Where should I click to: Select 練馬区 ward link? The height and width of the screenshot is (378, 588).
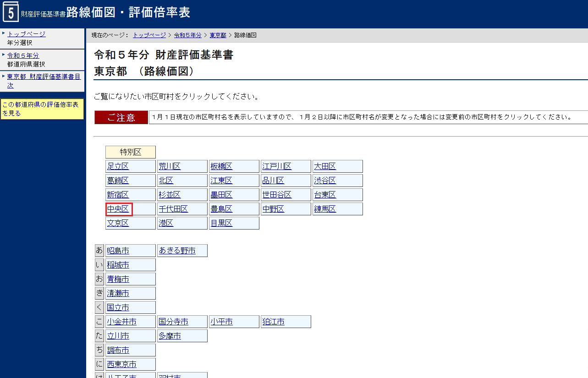pyautogui.click(x=325, y=209)
